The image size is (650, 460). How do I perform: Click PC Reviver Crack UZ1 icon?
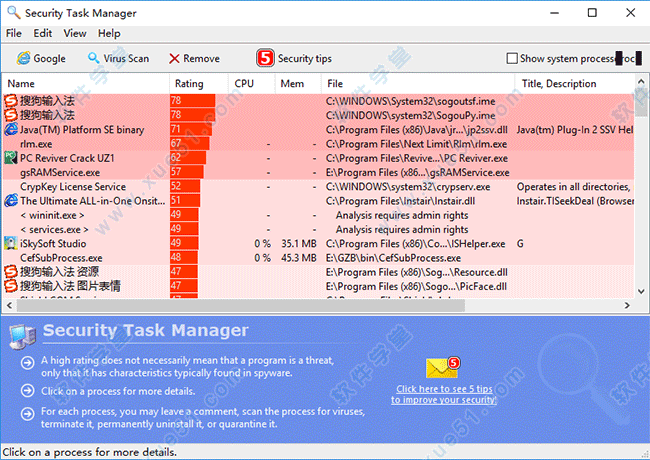(11, 158)
